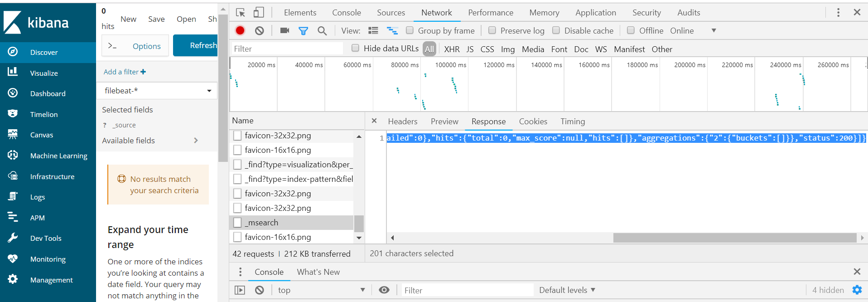The width and height of the screenshot is (868, 302).
Task: Clear the console with ban icon
Action: coord(260,290)
